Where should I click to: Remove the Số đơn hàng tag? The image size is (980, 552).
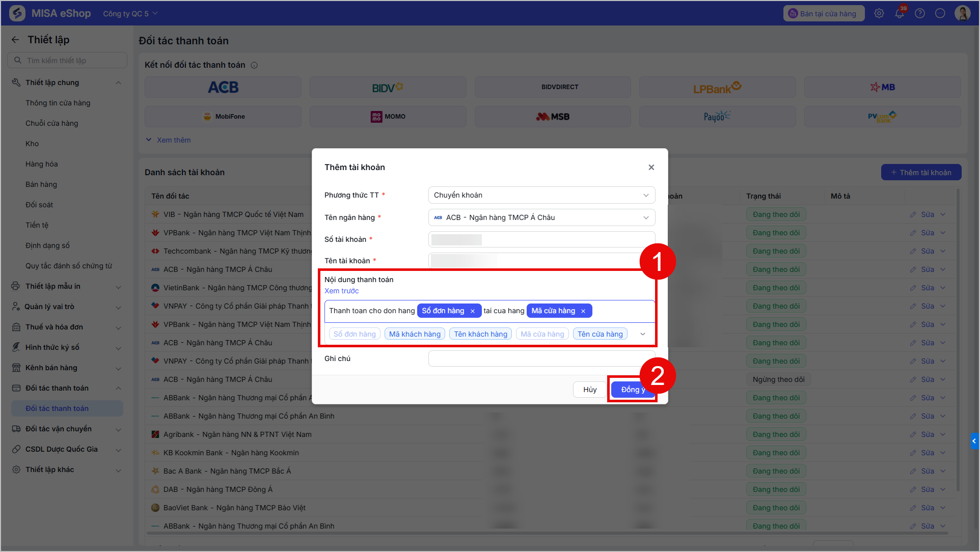(x=473, y=311)
